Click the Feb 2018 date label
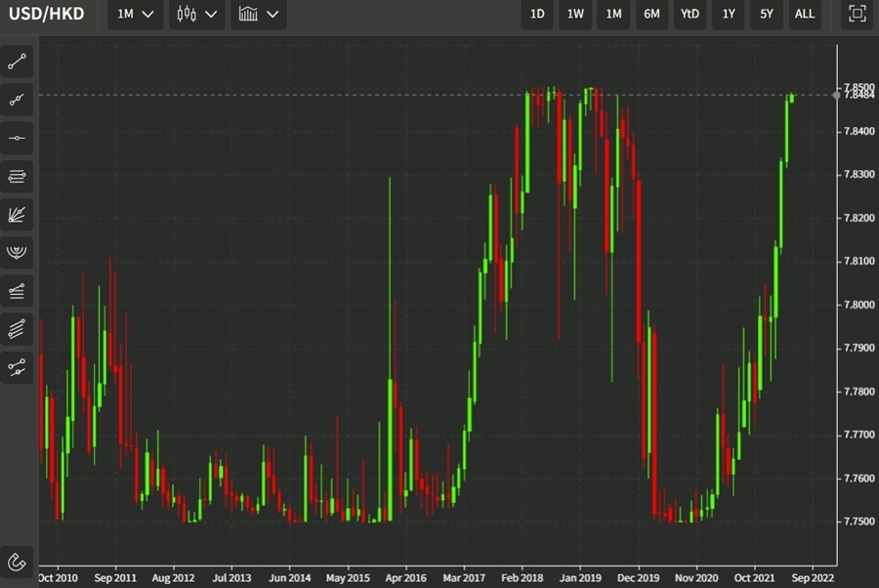Screen dimensions: 879x588 click(522, 578)
